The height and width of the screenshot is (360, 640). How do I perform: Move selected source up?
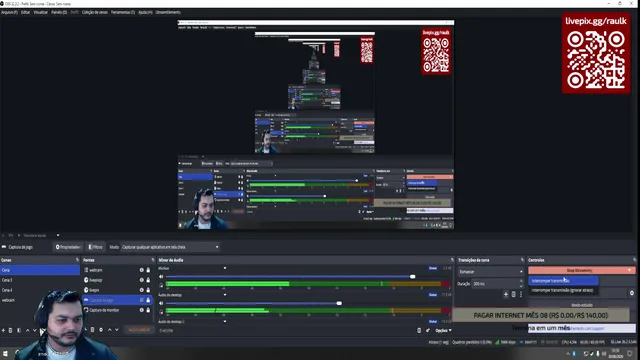[109, 330]
